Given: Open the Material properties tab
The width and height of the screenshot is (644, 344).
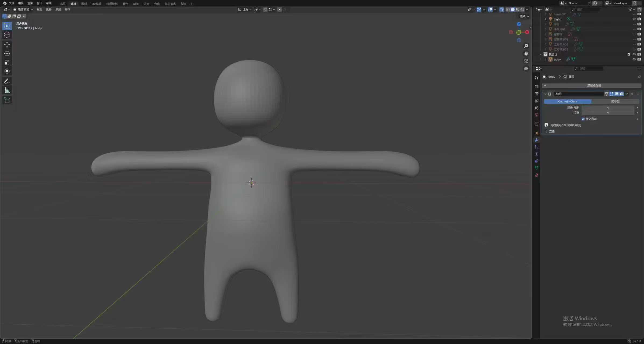Looking at the screenshot, I should coord(536,175).
